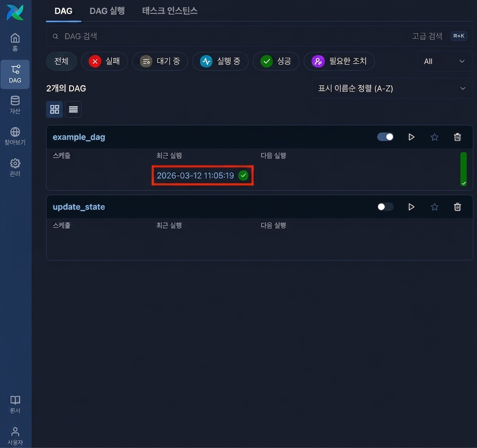Trigger example_dag with play button
This screenshot has width=477, height=448.
tap(412, 137)
